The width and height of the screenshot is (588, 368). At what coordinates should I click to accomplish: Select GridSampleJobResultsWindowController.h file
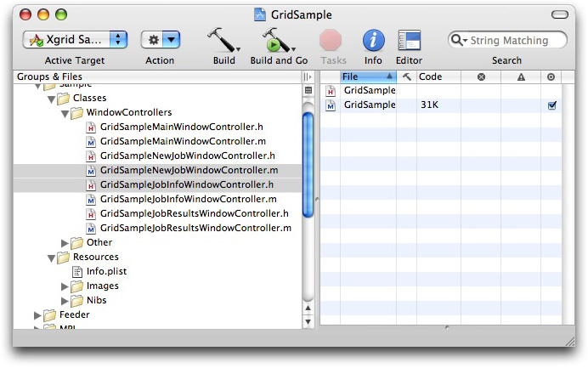pyautogui.click(x=195, y=213)
